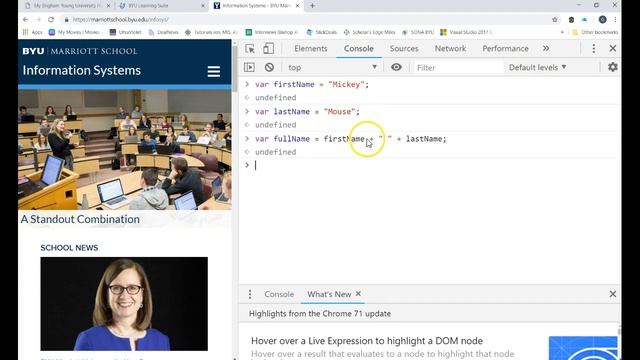This screenshot has height=360, width=640.
Task: Click the classroom banner image
Action: point(124,149)
